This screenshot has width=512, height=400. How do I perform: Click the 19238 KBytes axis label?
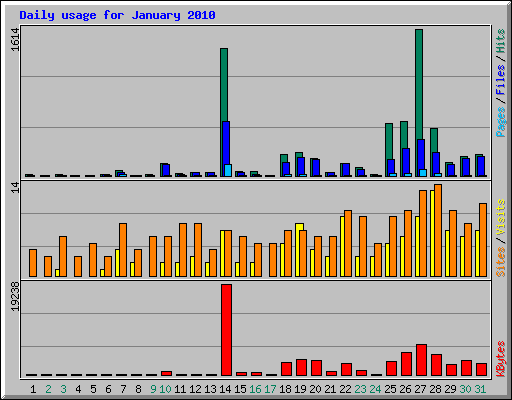click(15, 297)
